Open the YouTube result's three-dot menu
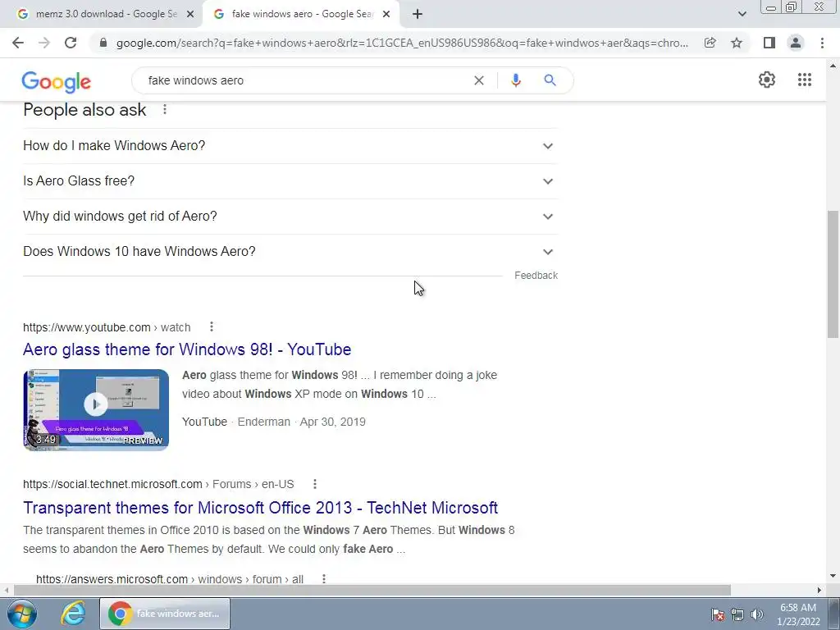Viewport: 840px width, 630px height. click(x=212, y=326)
